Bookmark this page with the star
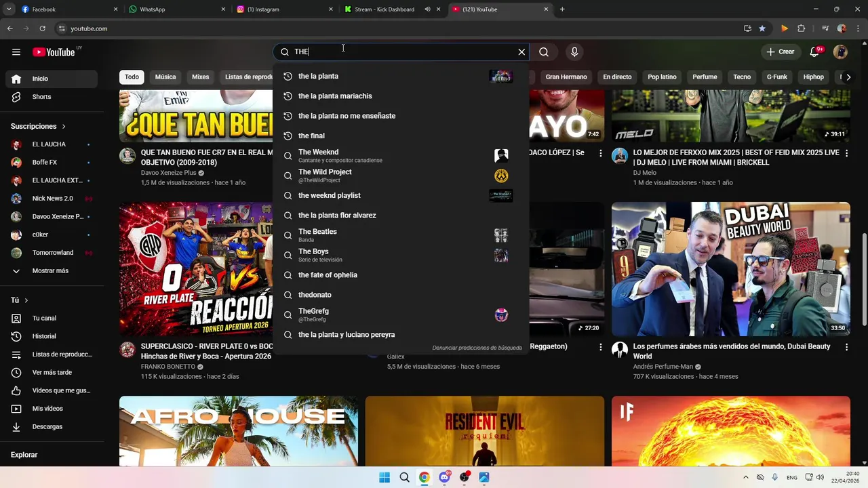Viewport: 868px width, 488px height. [x=762, y=28]
